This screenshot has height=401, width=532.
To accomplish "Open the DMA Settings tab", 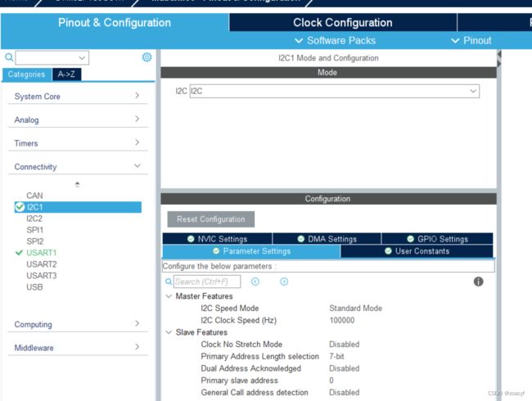I will (x=327, y=239).
